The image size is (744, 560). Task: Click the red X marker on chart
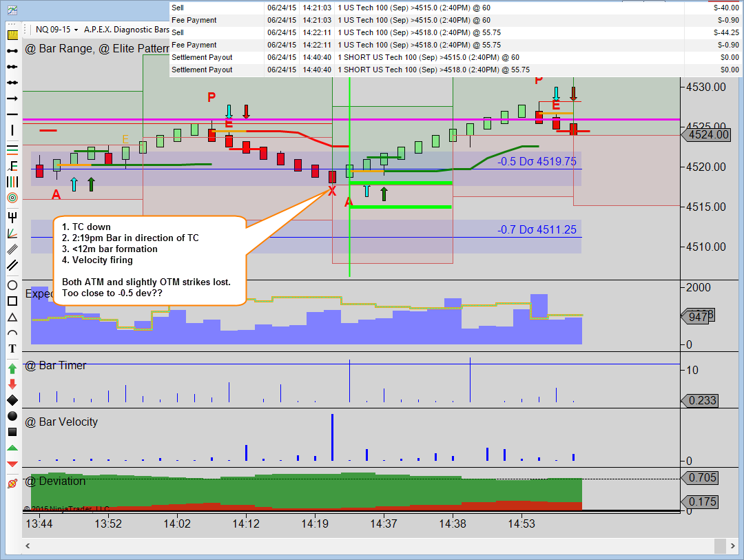(331, 191)
